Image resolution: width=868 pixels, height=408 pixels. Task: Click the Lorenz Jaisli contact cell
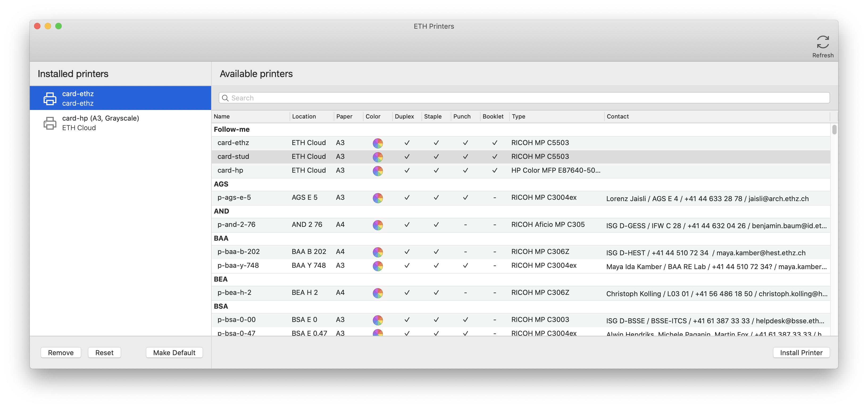707,199
